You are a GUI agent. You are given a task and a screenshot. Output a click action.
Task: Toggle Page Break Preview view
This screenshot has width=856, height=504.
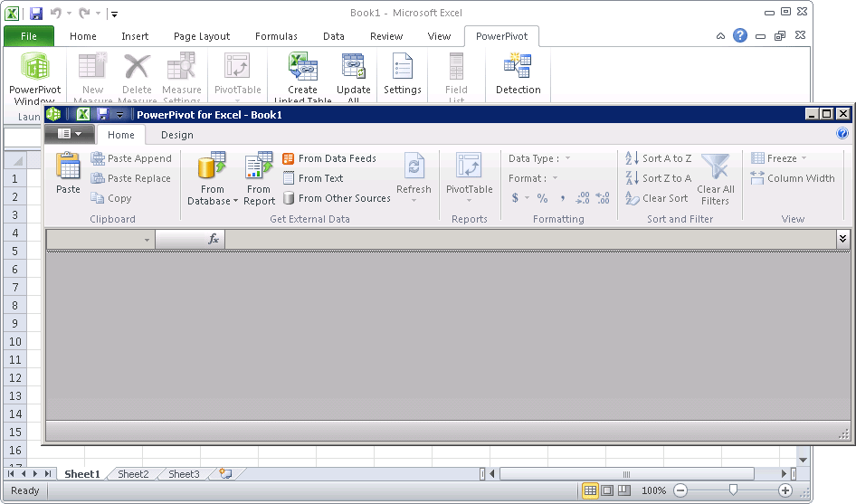(x=624, y=490)
